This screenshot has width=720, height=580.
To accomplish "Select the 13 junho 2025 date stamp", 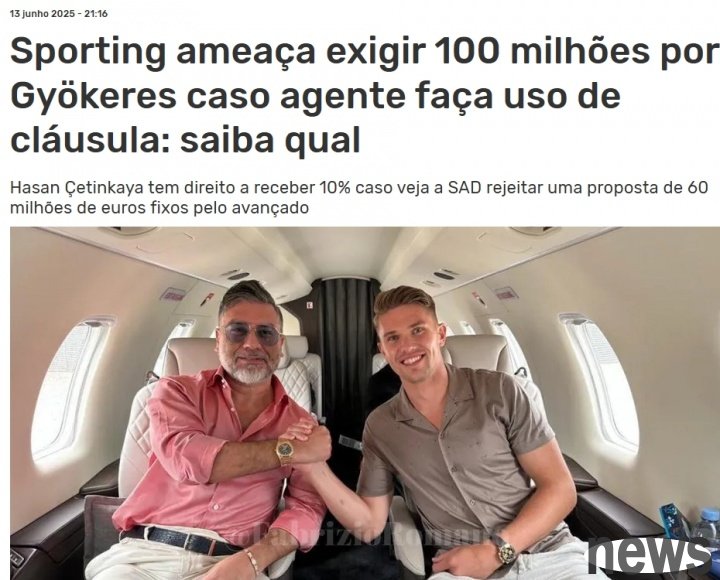I will pos(42,14).
